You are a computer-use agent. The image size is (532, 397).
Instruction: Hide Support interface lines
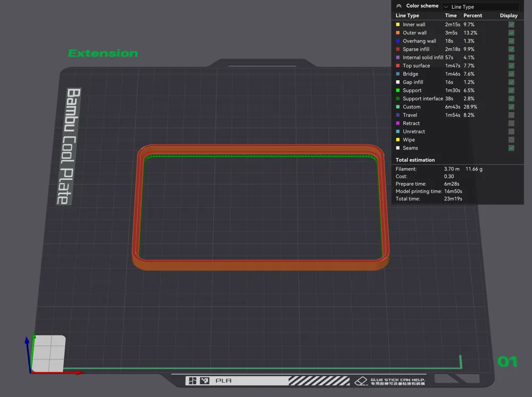pyautogui.click(x=511, y=98)
